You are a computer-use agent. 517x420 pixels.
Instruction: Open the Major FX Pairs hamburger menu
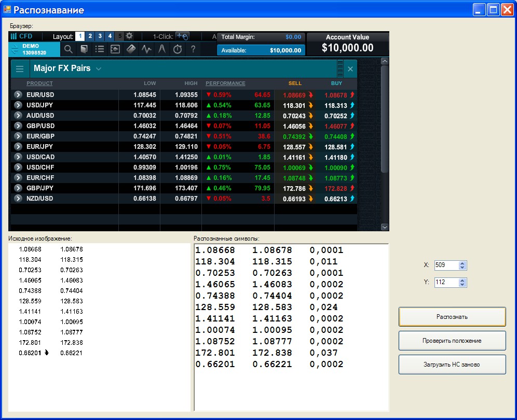(20, 68)
